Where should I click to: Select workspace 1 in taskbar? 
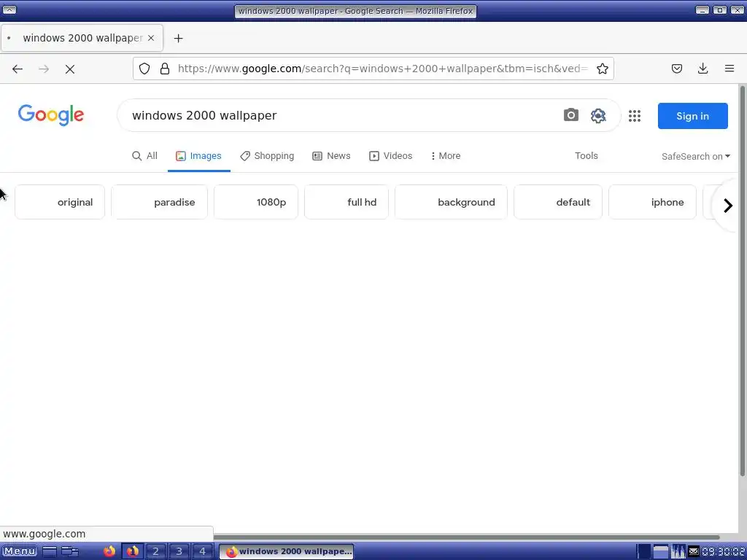click(133, 551)
